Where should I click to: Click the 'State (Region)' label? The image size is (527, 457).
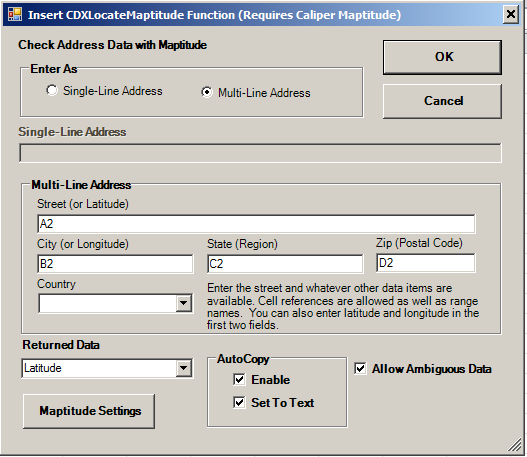[242, 244]
